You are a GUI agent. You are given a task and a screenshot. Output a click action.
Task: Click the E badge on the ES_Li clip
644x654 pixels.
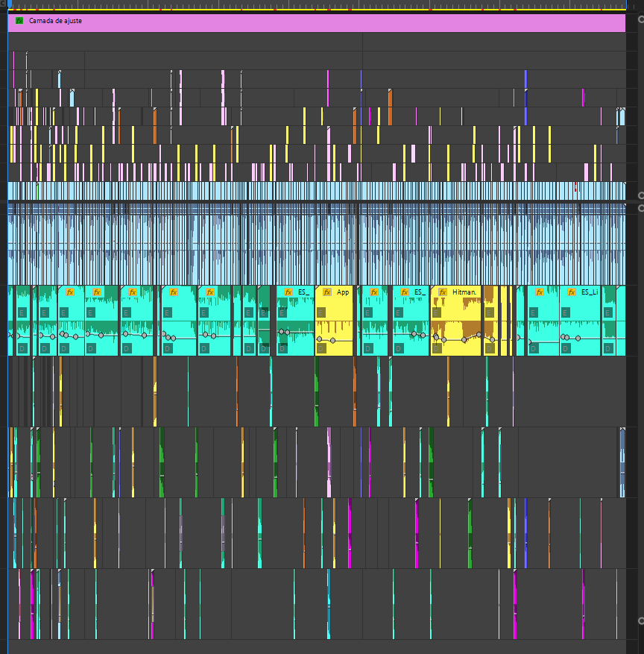click(566, 312)
